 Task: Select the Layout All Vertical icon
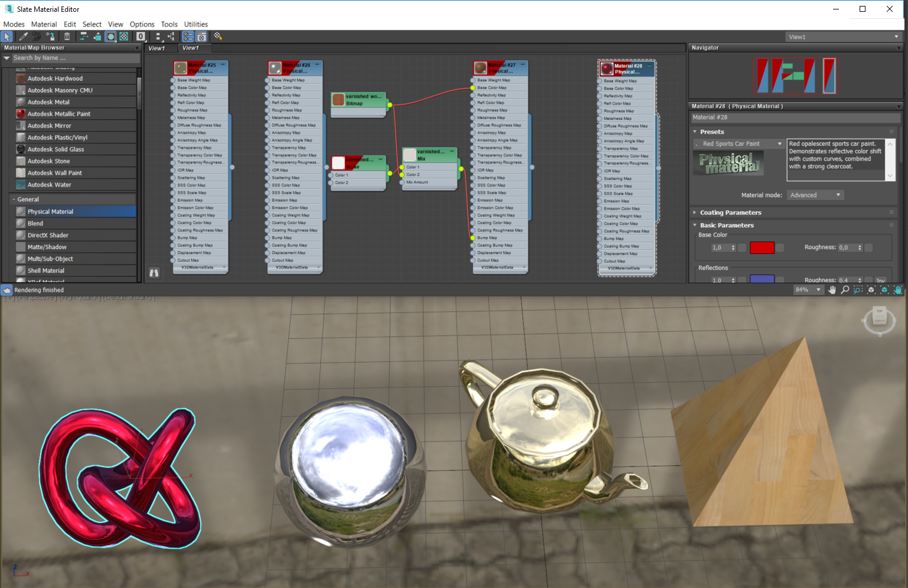[x=158, y=36]
